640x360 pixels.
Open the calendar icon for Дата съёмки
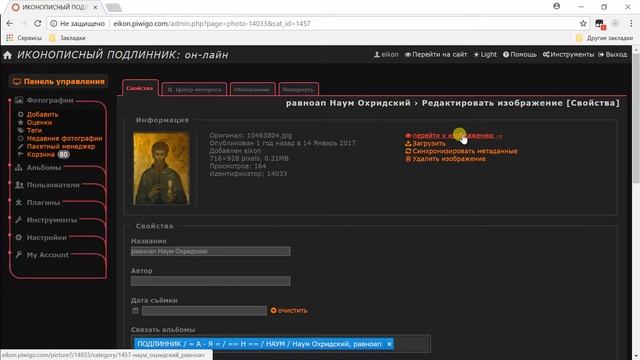(x=136, y=311)
